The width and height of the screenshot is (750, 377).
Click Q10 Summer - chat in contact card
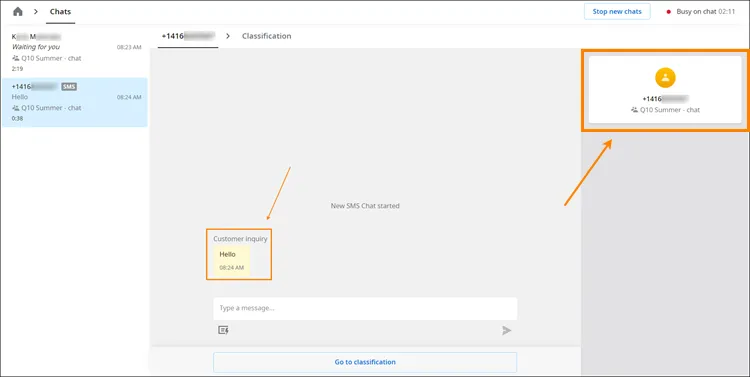pos(669,110)
